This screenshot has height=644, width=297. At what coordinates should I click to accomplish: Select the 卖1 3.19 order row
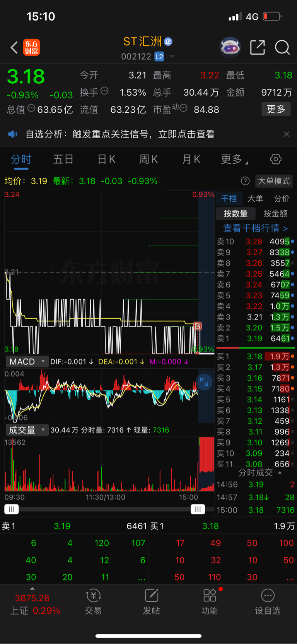coord(255,338)
